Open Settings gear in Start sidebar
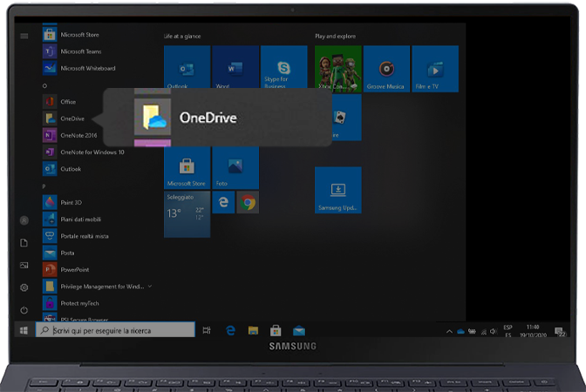 [x=24, y=287]
